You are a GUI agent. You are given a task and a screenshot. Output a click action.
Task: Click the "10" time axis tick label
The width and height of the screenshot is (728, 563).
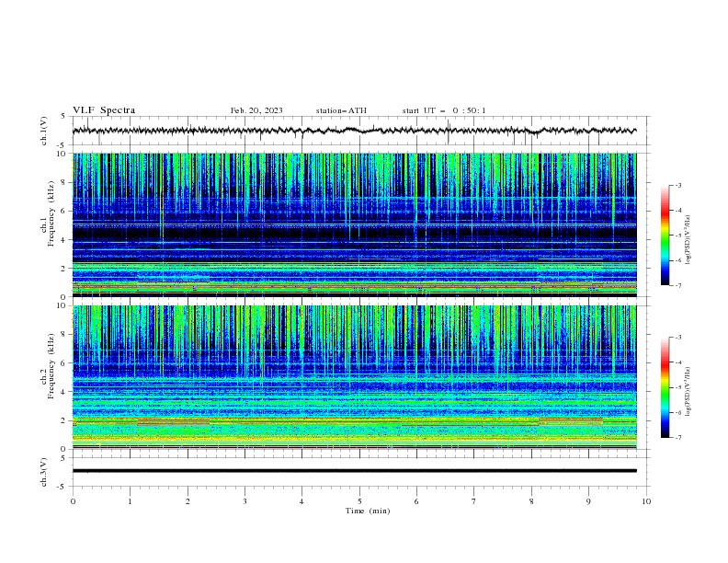[646, 501]
